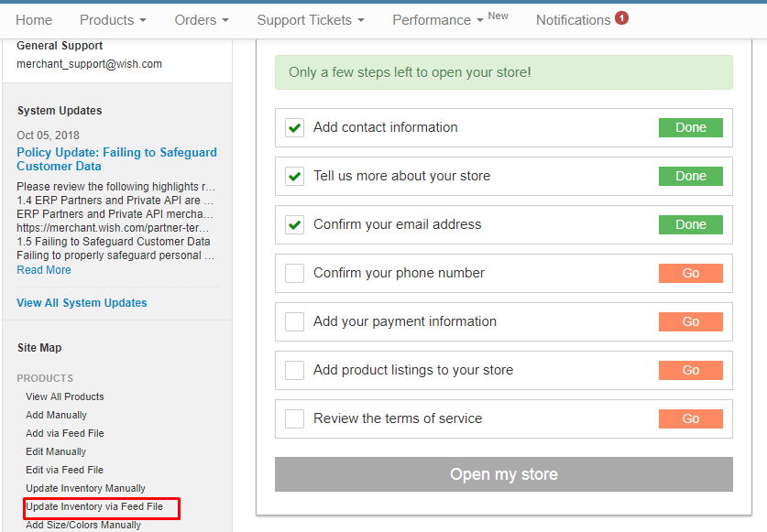Open the Performance dropdown menu
Viewport: 767px width, 532px height.
pyautogui.click(x=438, y=20)
